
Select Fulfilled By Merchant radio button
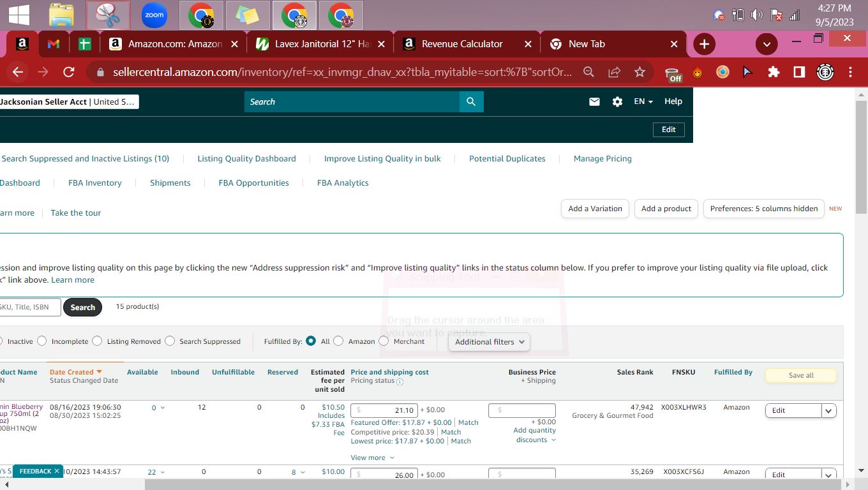[x=384, y=341]
